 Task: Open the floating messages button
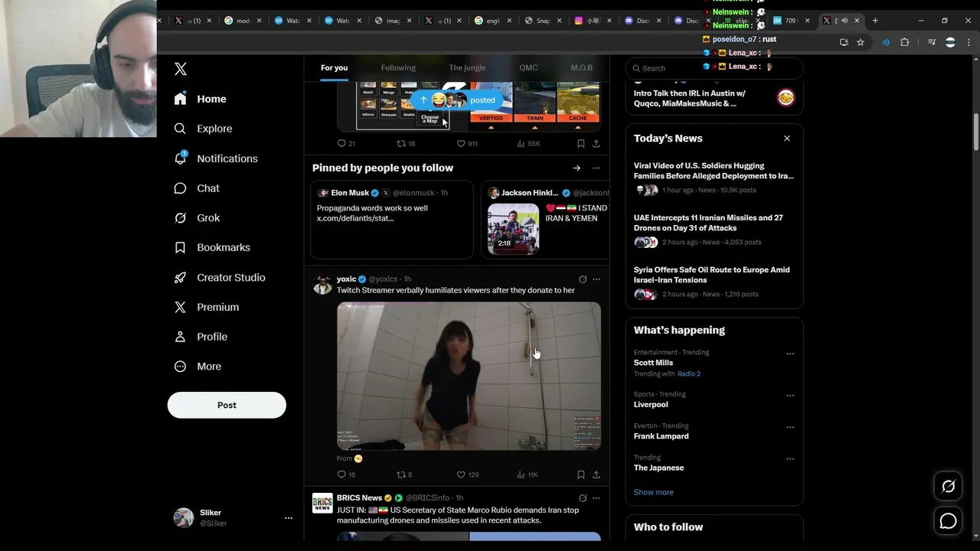948,521
